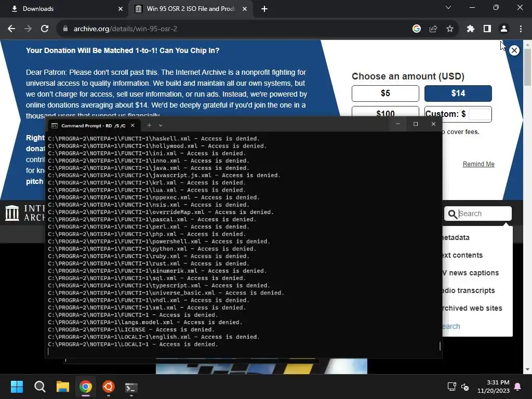Click the 'LICENSE - Access is denied.' line
This screenshot has width=532, height=399.
point(131,329)
